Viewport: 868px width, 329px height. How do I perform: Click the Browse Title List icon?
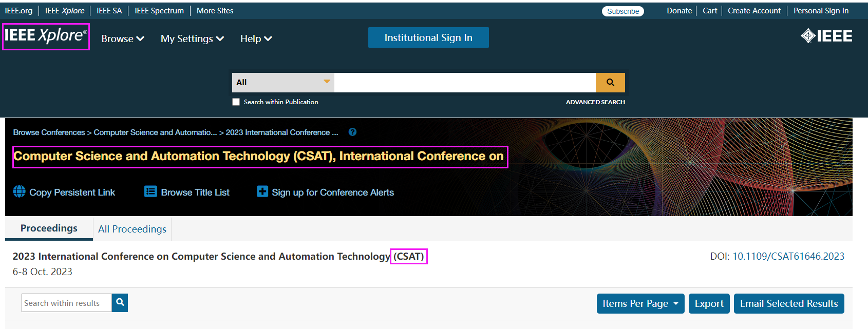[x=150, y=192]
